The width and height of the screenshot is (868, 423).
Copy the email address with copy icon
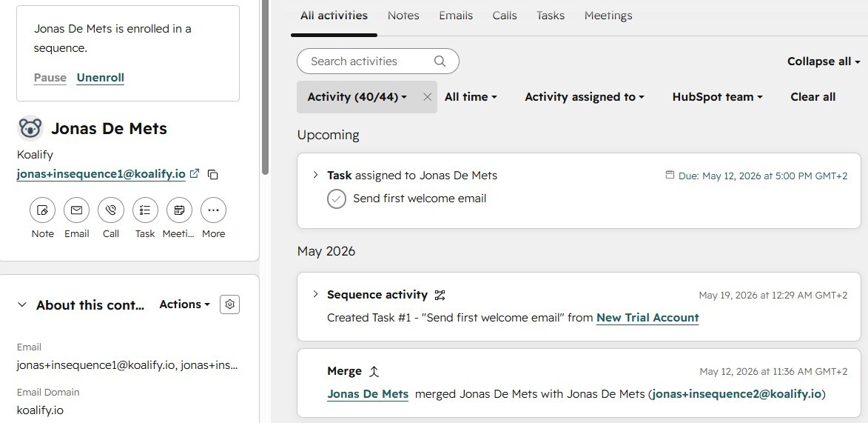point(212,174)
